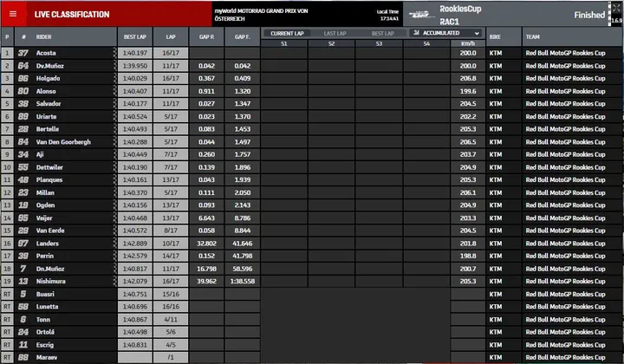The height and width of the screenshot is (364, 624).
Task: Select rider Aji
Action: pos(40,155)
